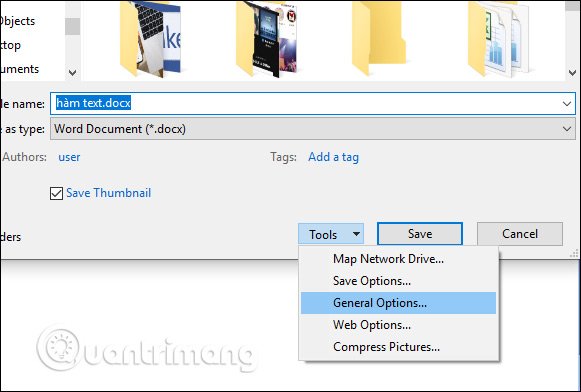581x392 pixels.
Task: Open General Options from the menu
Action: coord(398,303)
